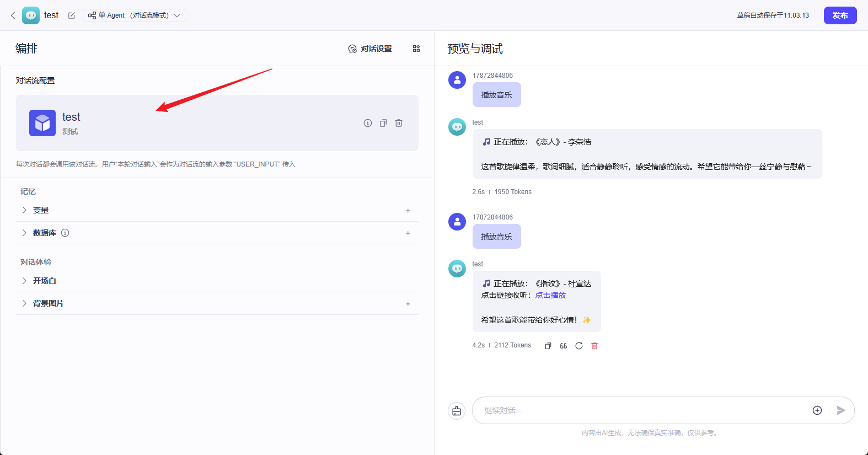Click the 草稿自动保存于11:03:13 status text
Viewport: 868px width, 455px height.
pos(773,15)
